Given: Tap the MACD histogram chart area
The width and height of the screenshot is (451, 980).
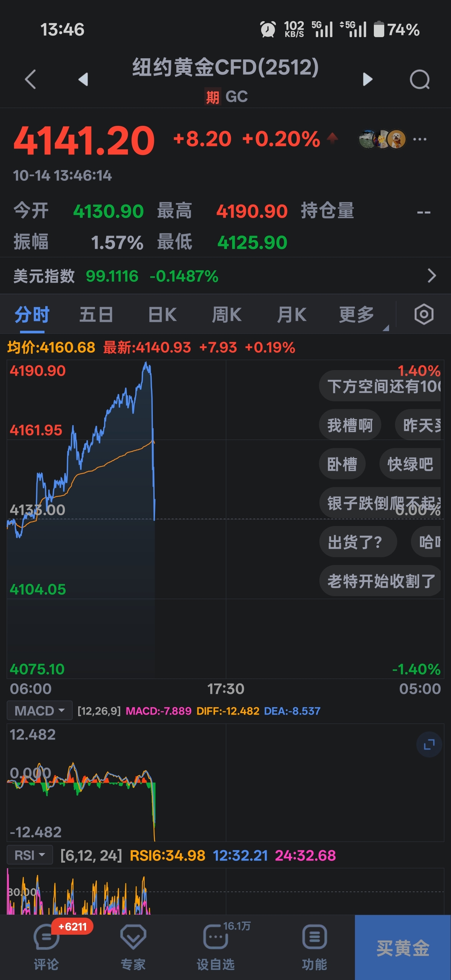Looking at the screenshot, I should click(225, 782).
